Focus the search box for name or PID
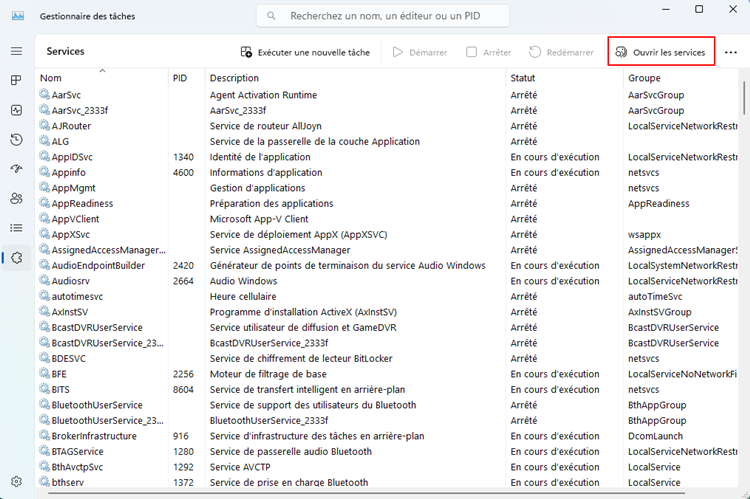The height and width of the screenshot is (499, 750). (x=383, y=16)
